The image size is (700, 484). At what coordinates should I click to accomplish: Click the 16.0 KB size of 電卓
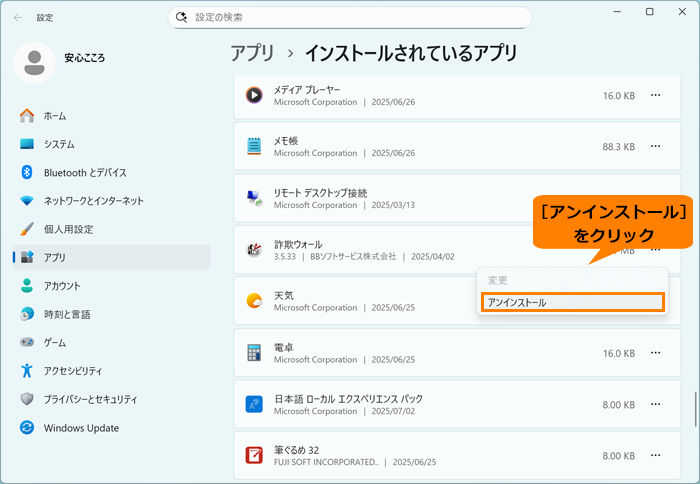619,353
